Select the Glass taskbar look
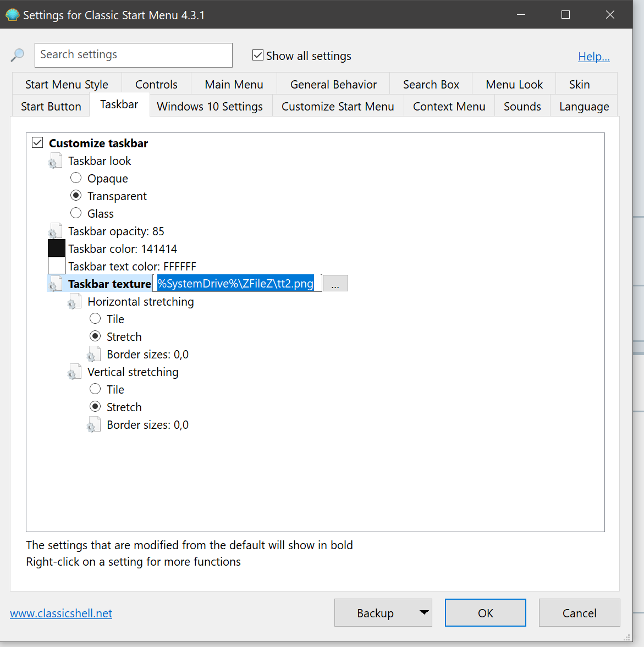This screenshot has height=647, width=644. coord(76,213)
